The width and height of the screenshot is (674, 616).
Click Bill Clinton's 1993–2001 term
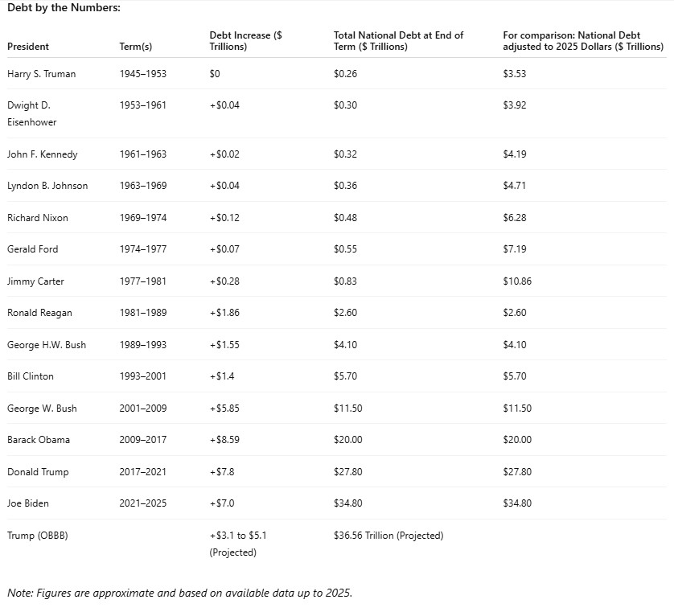pos(143,376)
